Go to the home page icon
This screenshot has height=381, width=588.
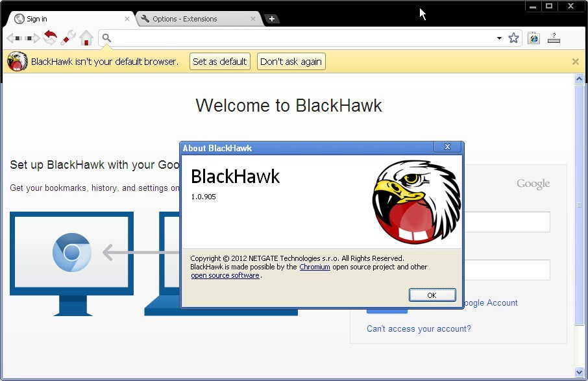[x=86, y=38]
